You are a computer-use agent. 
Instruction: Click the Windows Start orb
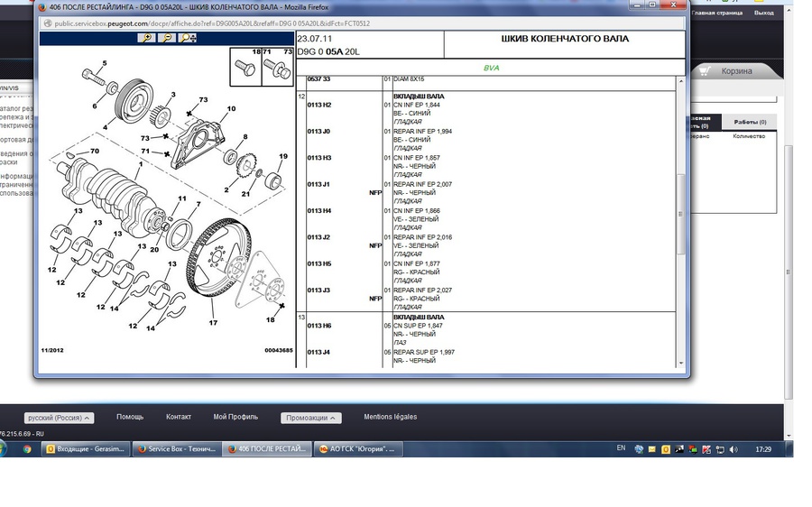click(x=2, y=448)
